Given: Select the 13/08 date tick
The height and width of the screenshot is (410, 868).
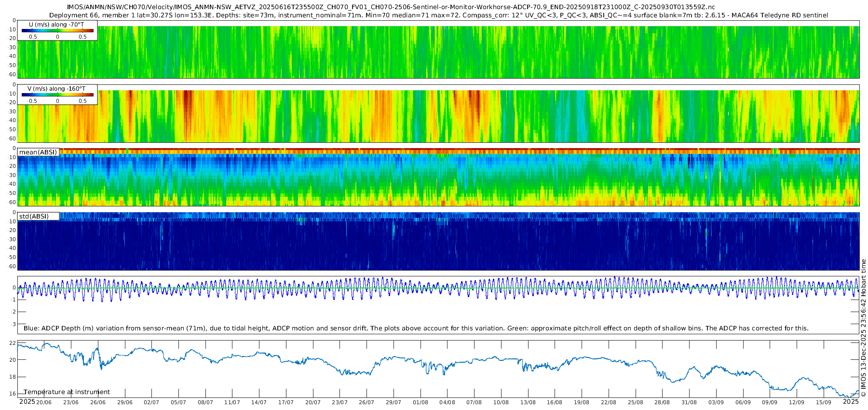Looking at the screenshot, I should tap(528, 402).
